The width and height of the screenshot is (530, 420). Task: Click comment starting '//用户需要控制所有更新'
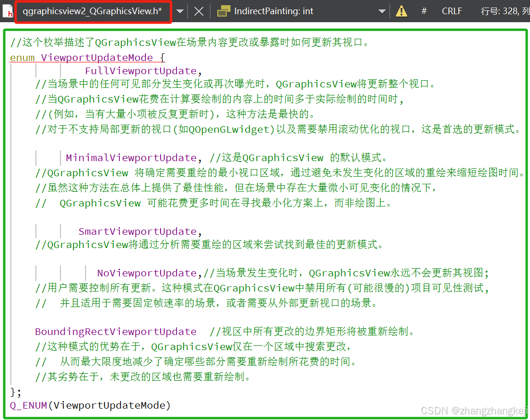(x=262, y=288)
